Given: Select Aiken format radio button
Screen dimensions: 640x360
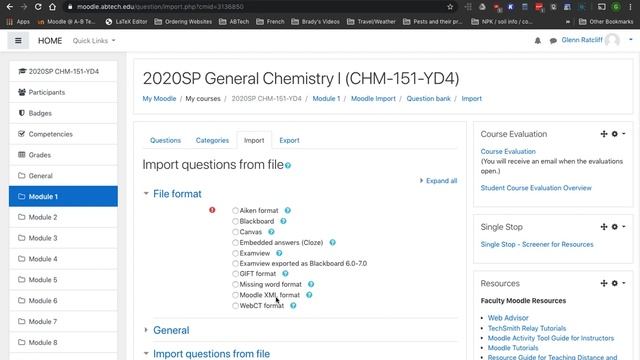Looking at the screenshot, I should (x=235, y=211).
